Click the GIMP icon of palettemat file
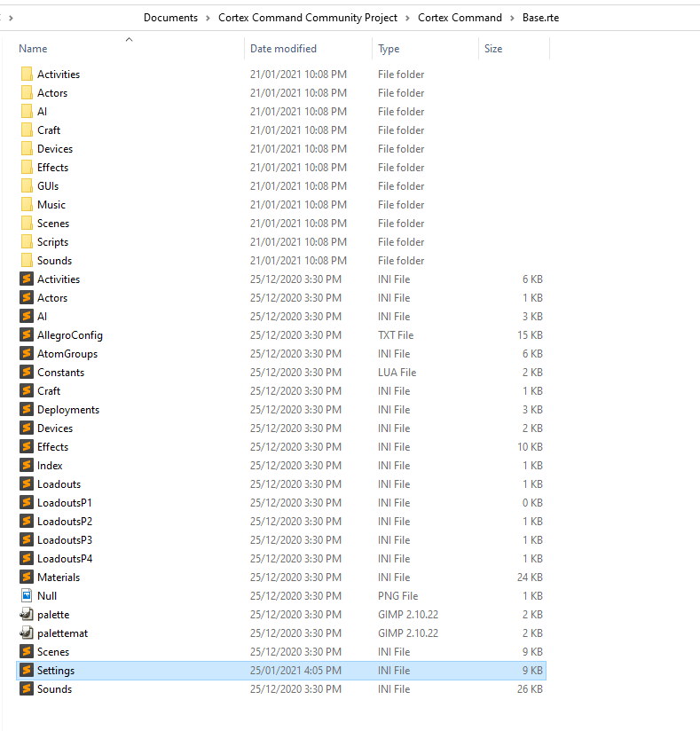Viewport: 700px width, 731px height. (x=27, y=633)
